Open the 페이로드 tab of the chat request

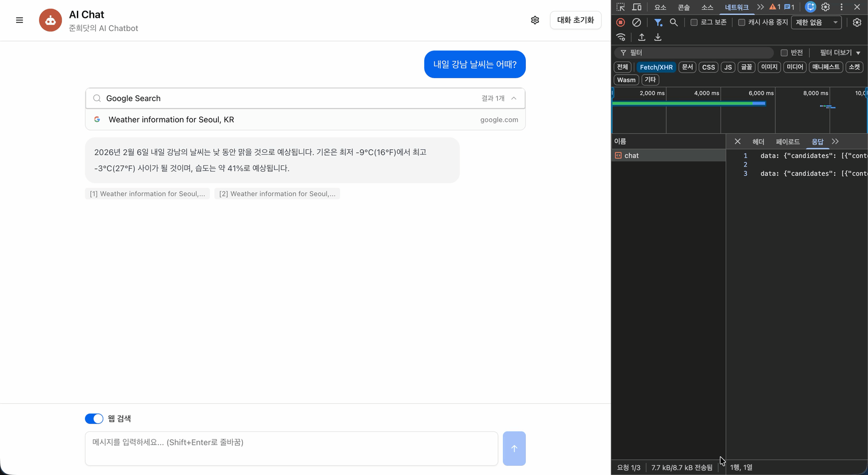pyautogui.click(x=788, y=141)
